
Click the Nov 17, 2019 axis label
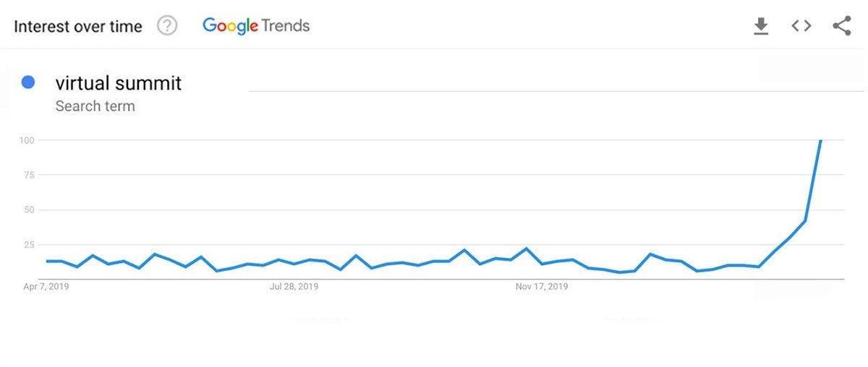(x=542, y=287)
